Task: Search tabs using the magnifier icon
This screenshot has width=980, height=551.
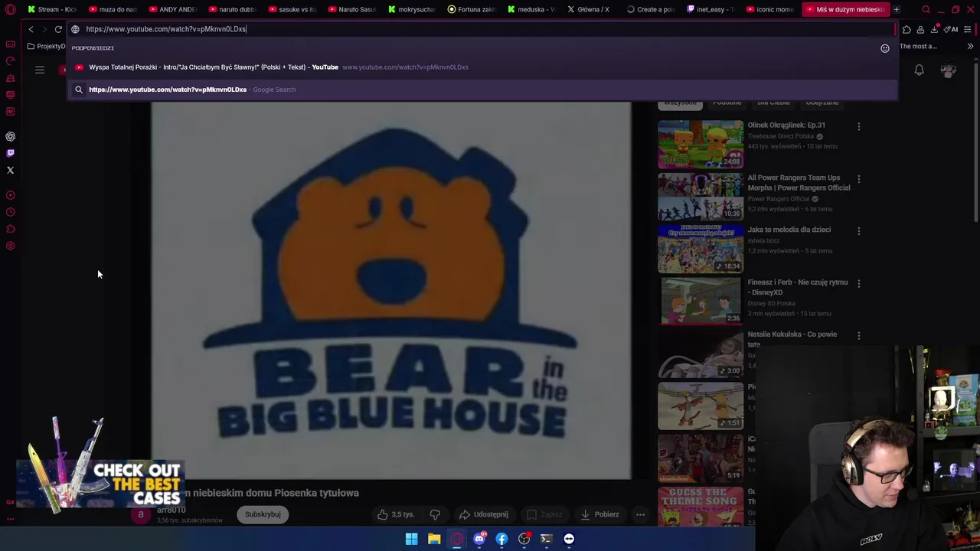Action: tap(926, 9)
